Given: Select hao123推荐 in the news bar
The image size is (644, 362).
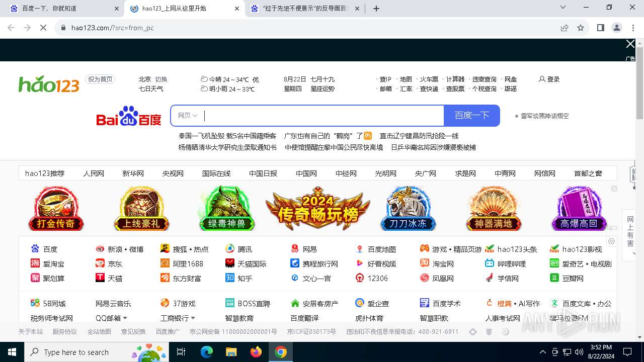Looking at the screenshot, I should click(45, 173).
